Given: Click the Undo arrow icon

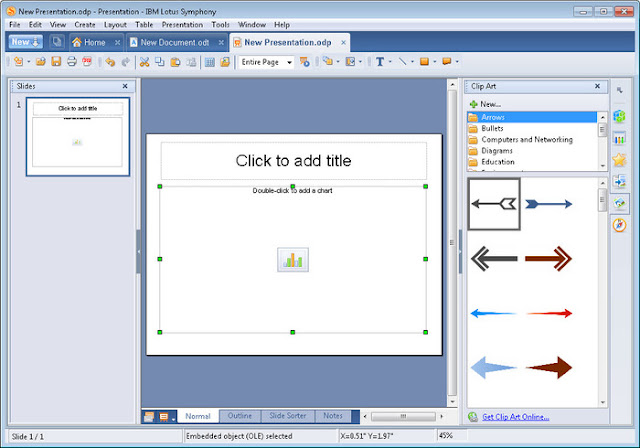Looking at the screenshot, I should (110, 62).
